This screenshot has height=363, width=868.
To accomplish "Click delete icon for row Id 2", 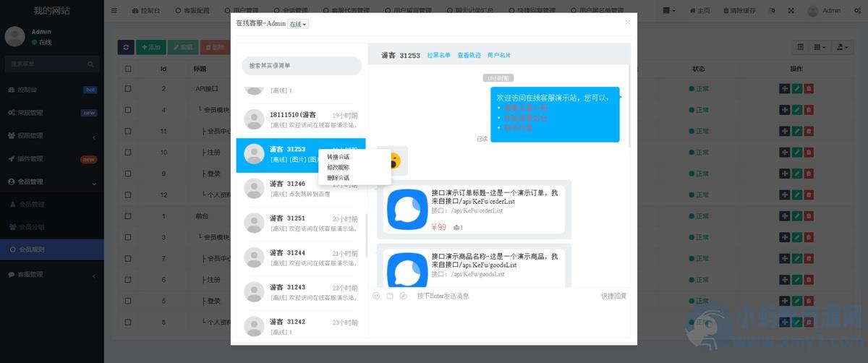I will (x=809, y=89).
